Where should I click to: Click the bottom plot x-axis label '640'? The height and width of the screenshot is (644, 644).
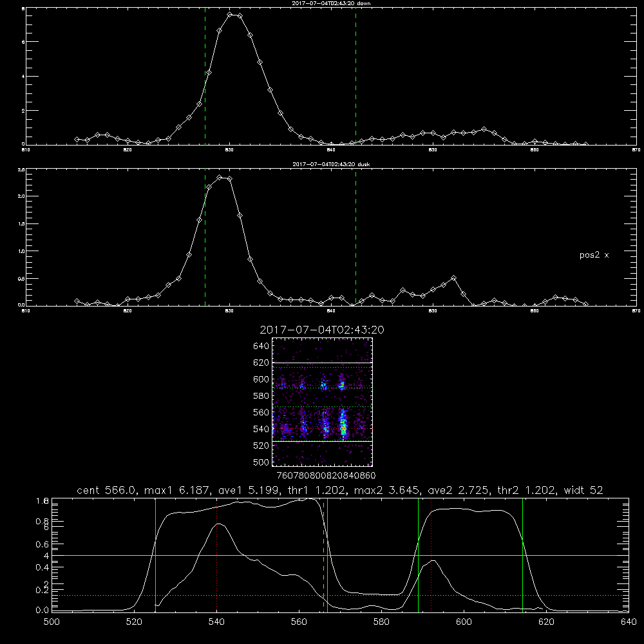(629, 622)
